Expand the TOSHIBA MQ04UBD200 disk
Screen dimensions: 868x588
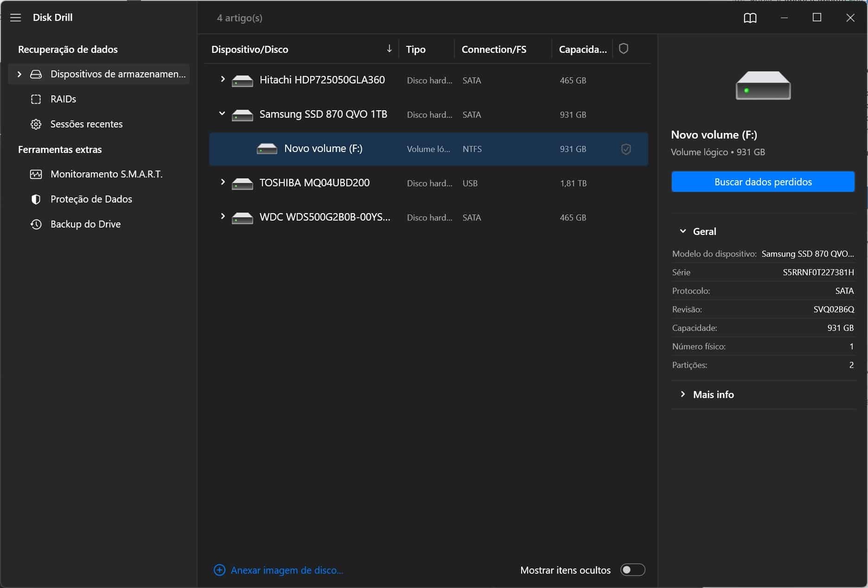[223, 183]
